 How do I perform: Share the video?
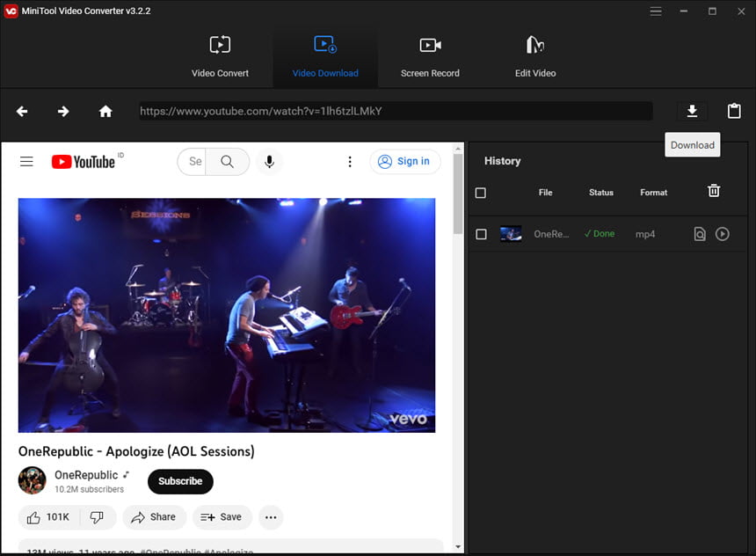click(x=155, y=517)
